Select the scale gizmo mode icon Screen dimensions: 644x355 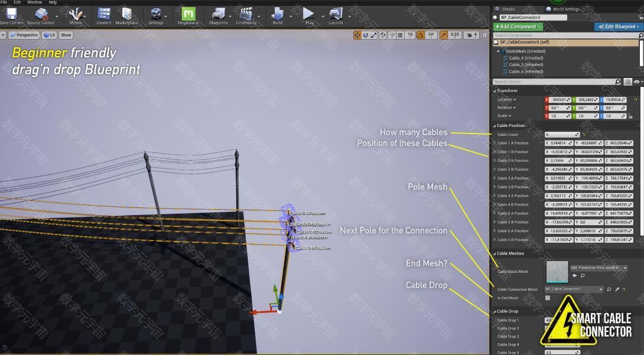click(373, 35)
